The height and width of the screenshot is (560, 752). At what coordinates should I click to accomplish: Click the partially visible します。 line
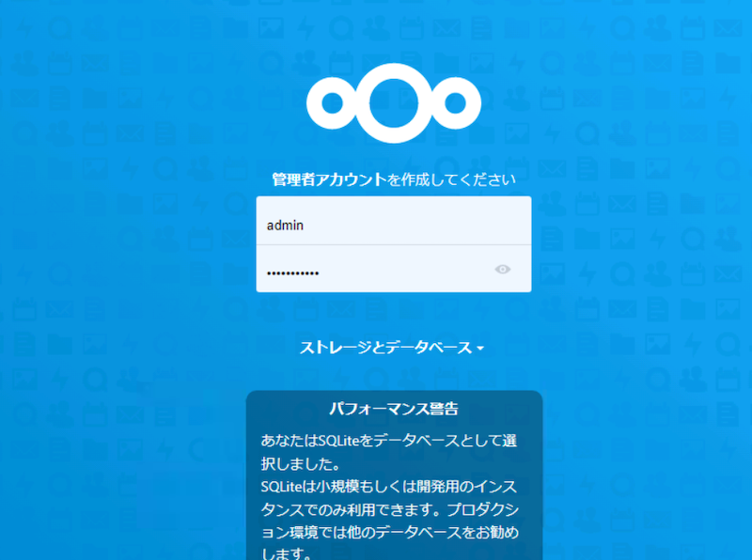coord(287,553)
